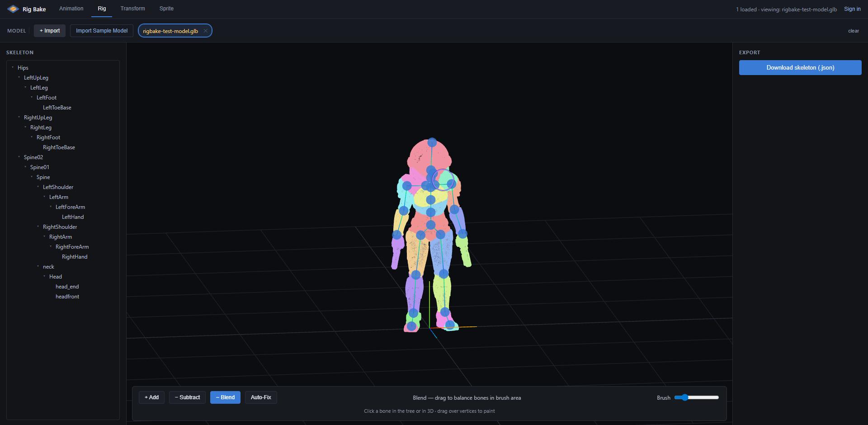Screen dimensions: 868x425
Task: Click the Rig Bake logo icon
Action: click(13, 9)
